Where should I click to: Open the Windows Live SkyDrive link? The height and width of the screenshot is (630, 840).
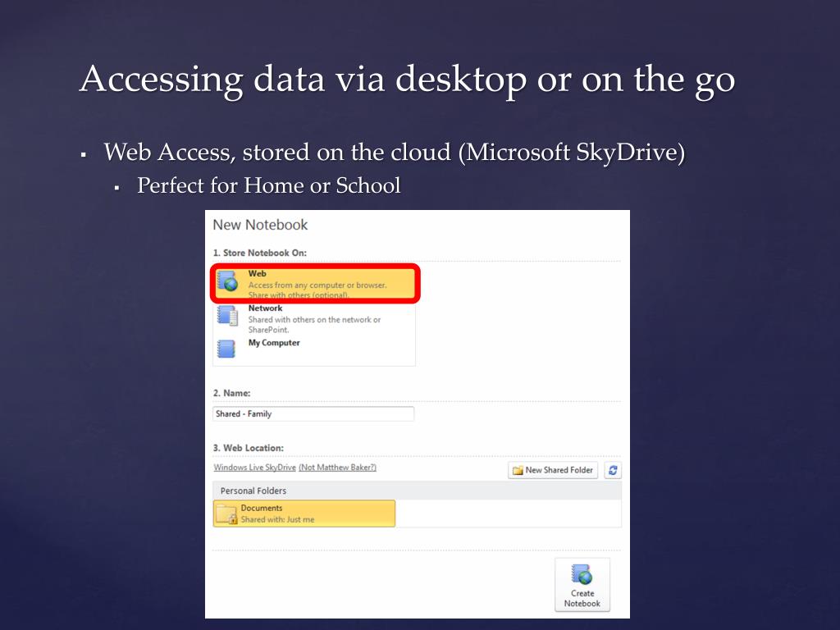[254, 467]
